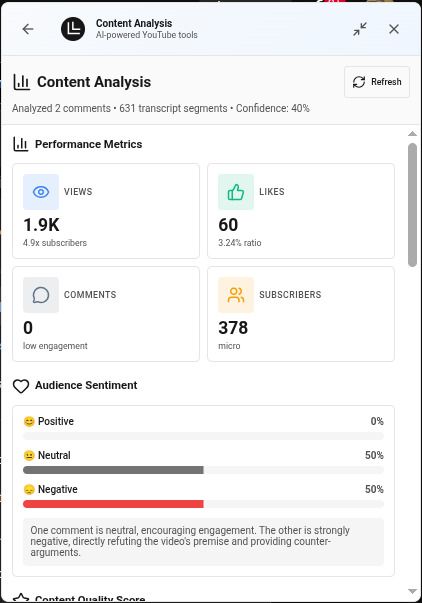Click the heart icon beside Audience Sentiment
The image size is (422, 603).
click(x=21, y=386)
